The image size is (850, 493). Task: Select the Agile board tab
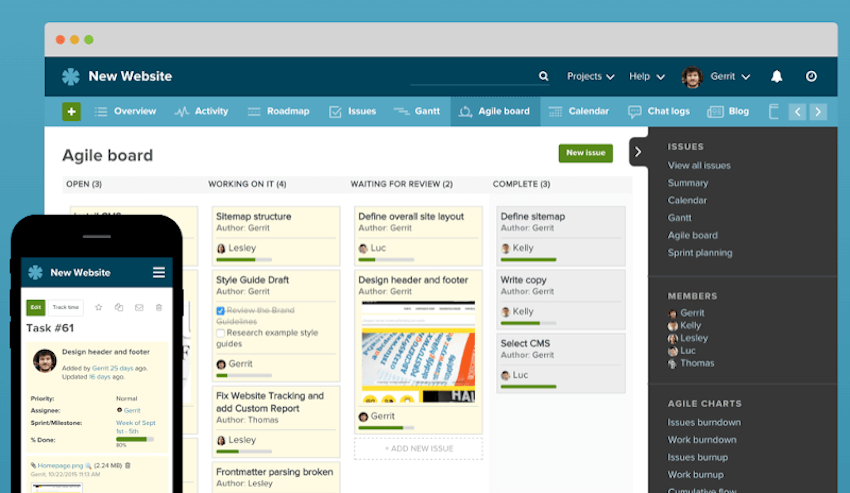[x=495, y=111]
